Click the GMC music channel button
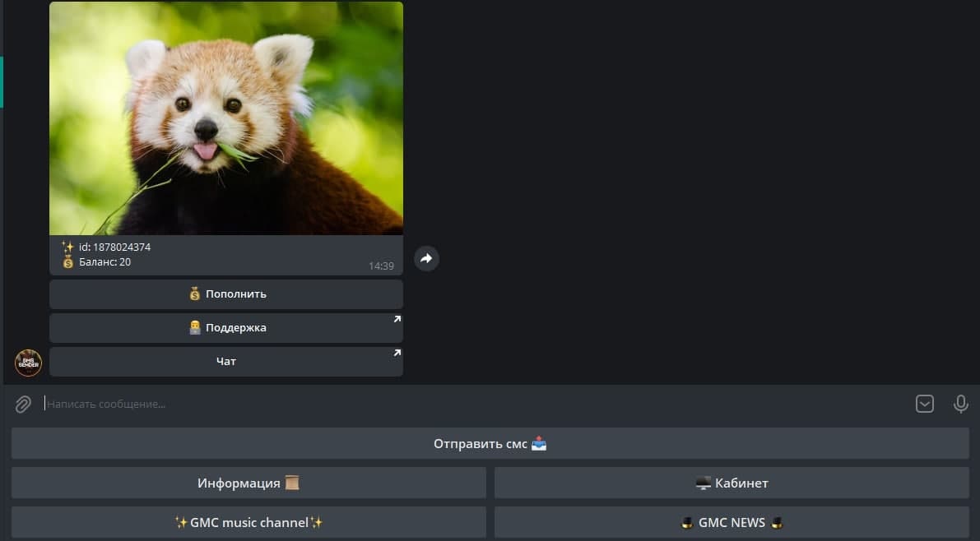The image size is (980, 541). click(x=248, y=522)
